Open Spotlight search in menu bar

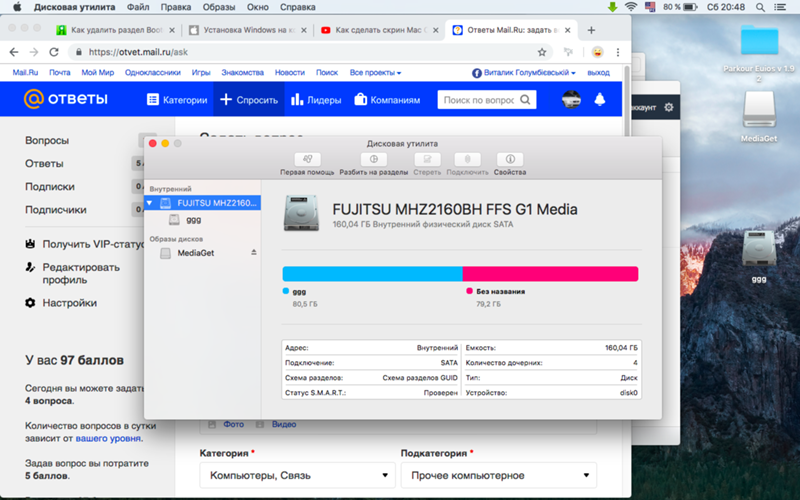click(760, 7)
